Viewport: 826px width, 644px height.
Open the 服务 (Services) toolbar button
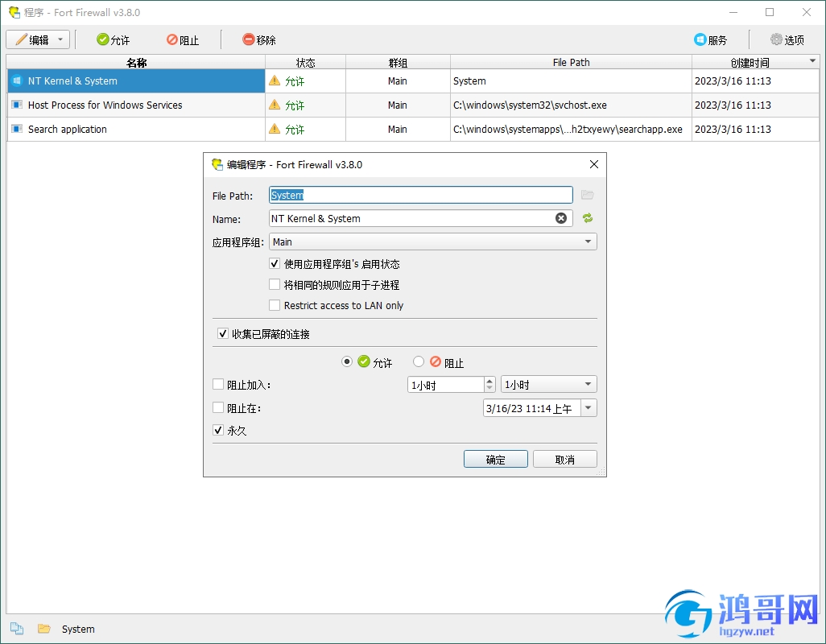[x=710, y=40]
